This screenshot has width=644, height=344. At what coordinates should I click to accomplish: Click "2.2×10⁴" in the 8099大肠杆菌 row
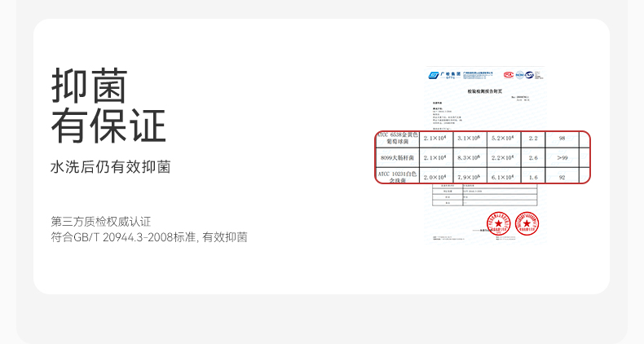tap(503, 157)
